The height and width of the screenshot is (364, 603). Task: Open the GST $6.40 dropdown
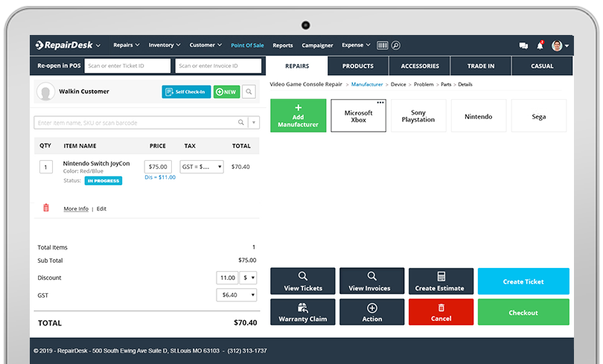pos(237,295)
